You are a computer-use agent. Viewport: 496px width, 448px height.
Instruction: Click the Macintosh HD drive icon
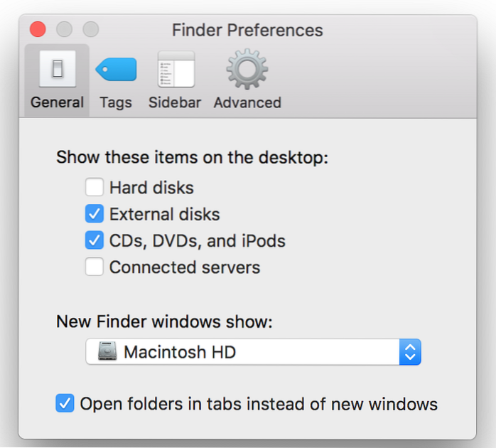click(x=107, y=351)
